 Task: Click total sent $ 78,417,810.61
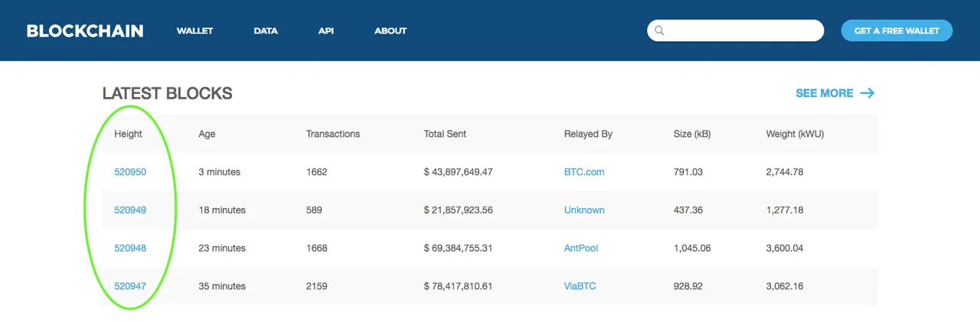pyautogui.click(x=458, y=287)
